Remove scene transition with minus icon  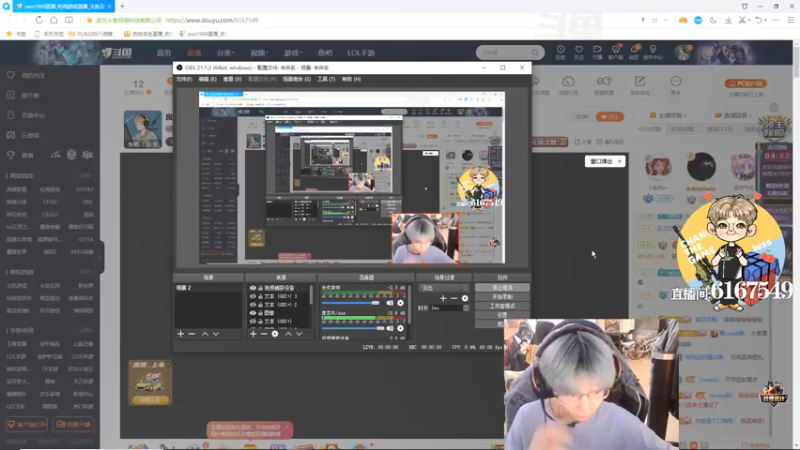click(x=454, y=298)
